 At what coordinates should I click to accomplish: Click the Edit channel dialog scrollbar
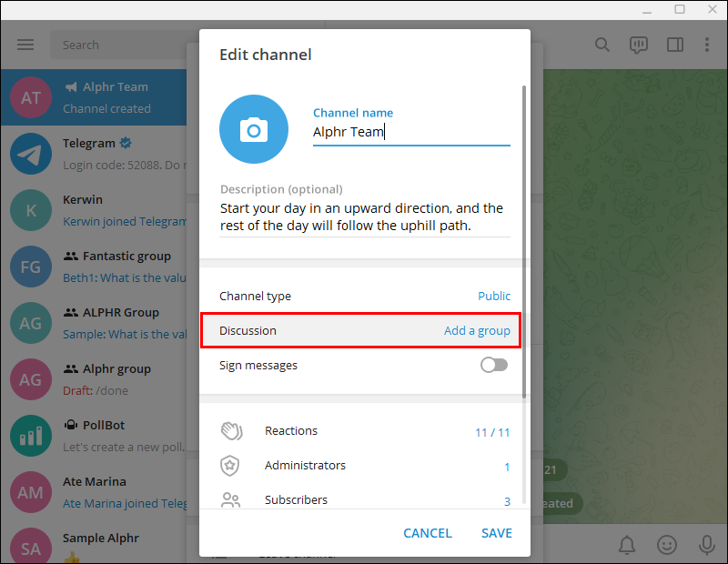[524, 241]
